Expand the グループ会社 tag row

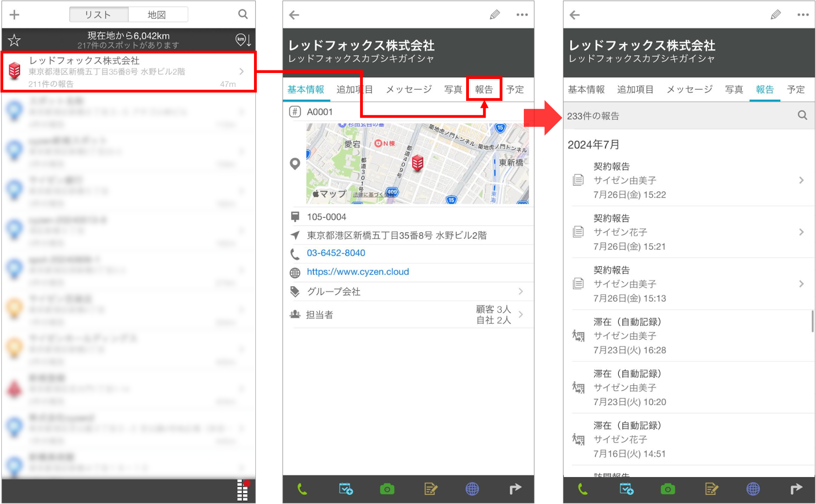tap(408, 292)
